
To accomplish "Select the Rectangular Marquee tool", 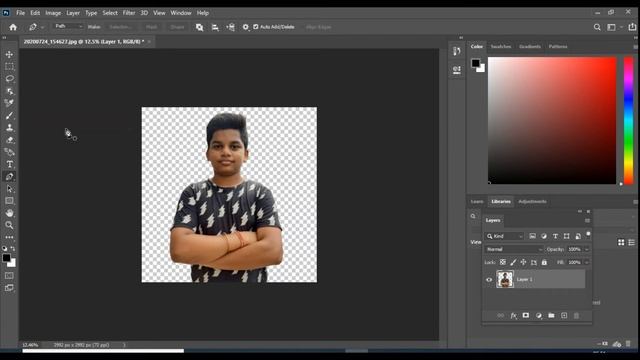I will click(9, 66).
